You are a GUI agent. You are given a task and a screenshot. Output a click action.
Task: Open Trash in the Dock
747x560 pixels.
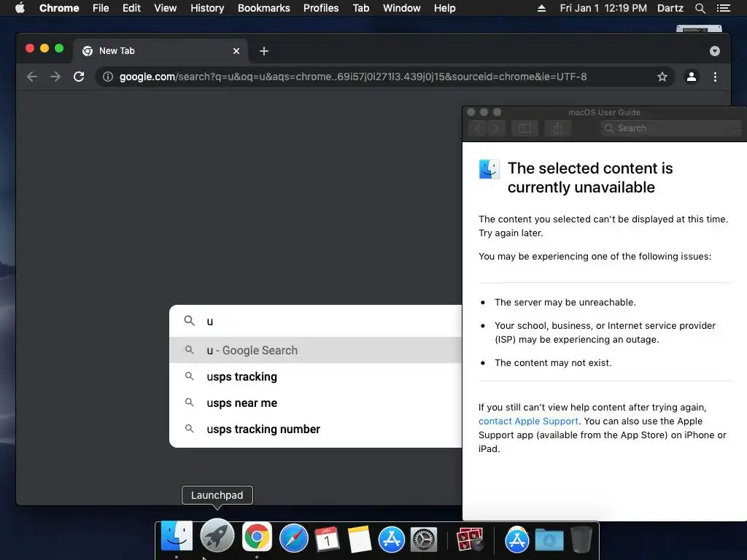click(581, 539)
